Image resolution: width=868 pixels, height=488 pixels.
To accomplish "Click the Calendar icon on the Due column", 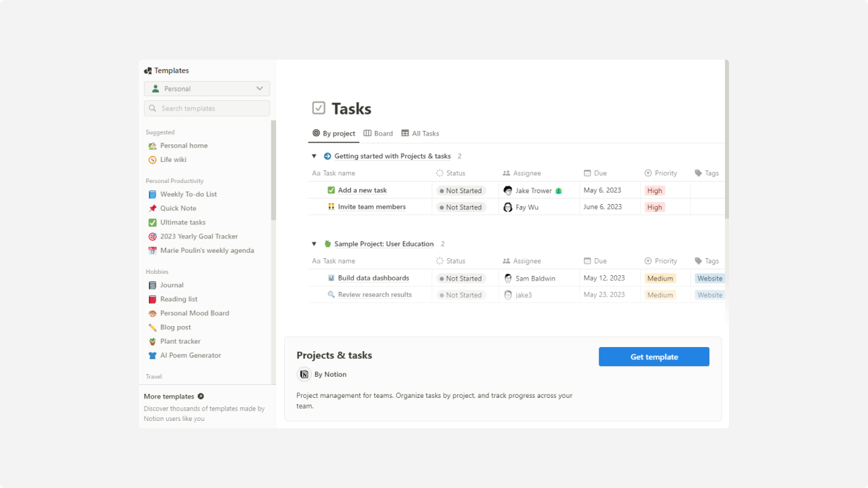I will (586, 173).
